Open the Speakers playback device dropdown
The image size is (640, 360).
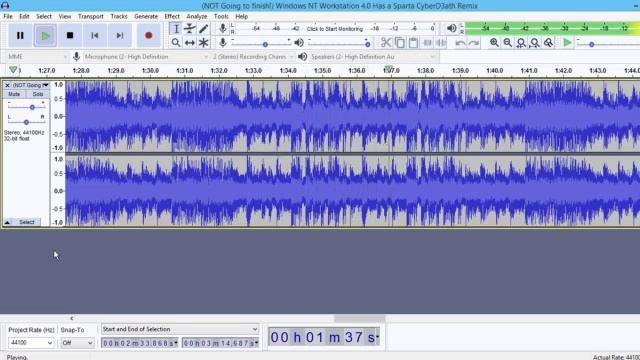click(373, 57)
